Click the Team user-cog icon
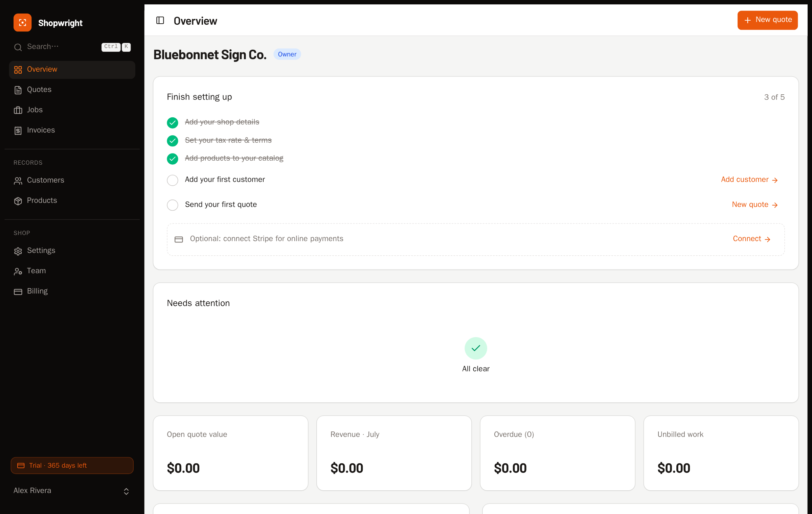812x514 pixels. [18, 271]
